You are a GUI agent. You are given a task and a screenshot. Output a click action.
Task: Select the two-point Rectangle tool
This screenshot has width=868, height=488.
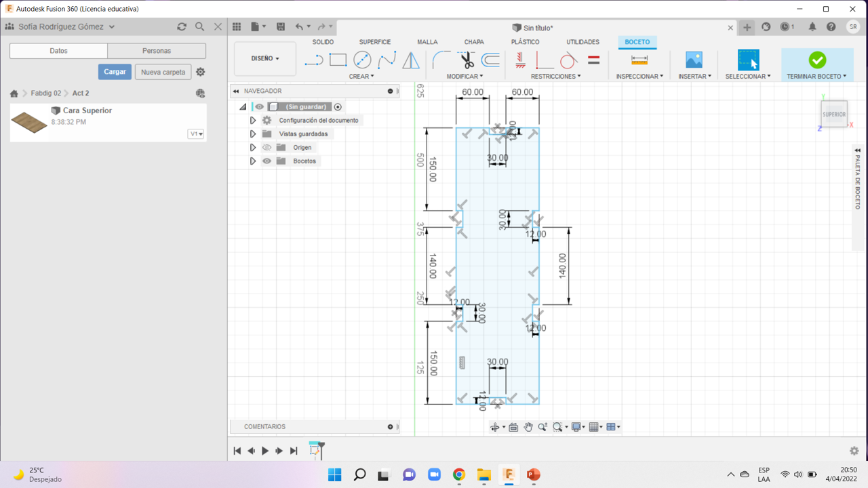click(x=338, y=60)
